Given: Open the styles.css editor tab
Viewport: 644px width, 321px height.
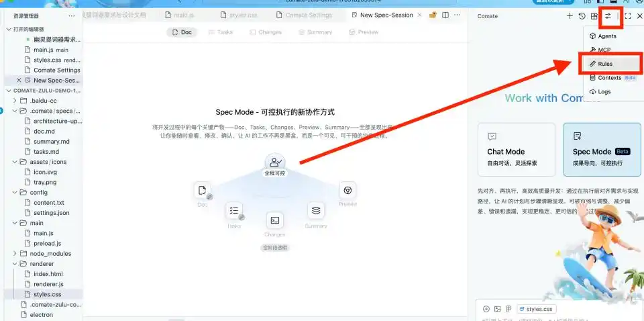Looking at the screenshot, I should click(239, 15).
